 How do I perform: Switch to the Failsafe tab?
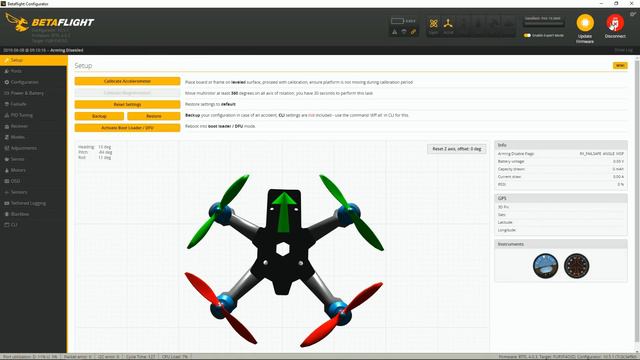pyautogui.click(x=33, y=104)
